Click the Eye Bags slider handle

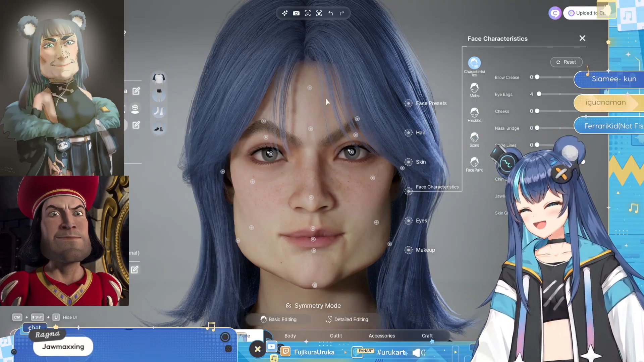coord(539,94)
